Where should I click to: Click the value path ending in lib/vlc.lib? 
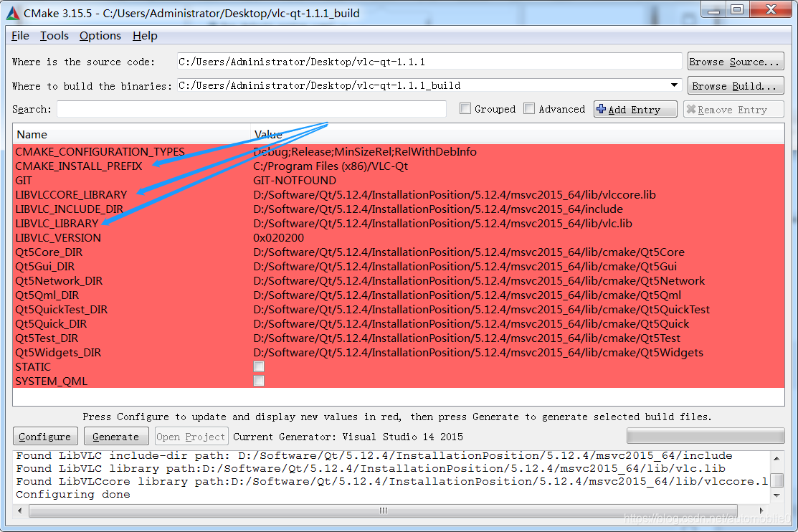click(x=443, y=224)
